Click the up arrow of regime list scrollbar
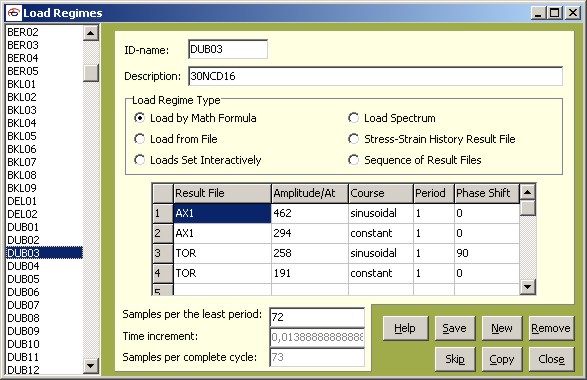Viewport: 587px width, 380px height. tap(91, 33)
